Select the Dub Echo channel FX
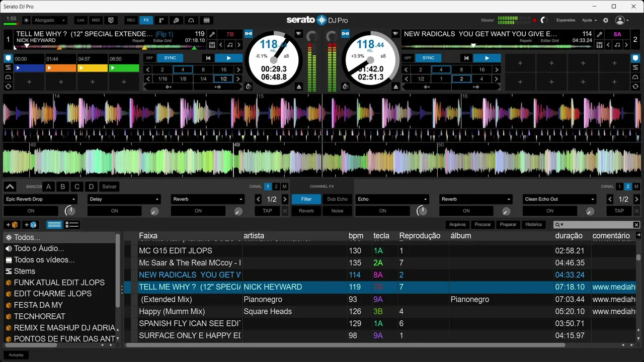The image size is (644, 362). coord(337,199)
